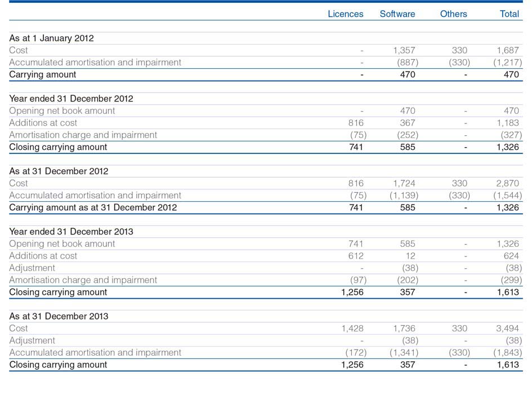Click the Software amortisation charge (202)
The height and width of the screenshot is (399, 532).
(x=408, y=280)
